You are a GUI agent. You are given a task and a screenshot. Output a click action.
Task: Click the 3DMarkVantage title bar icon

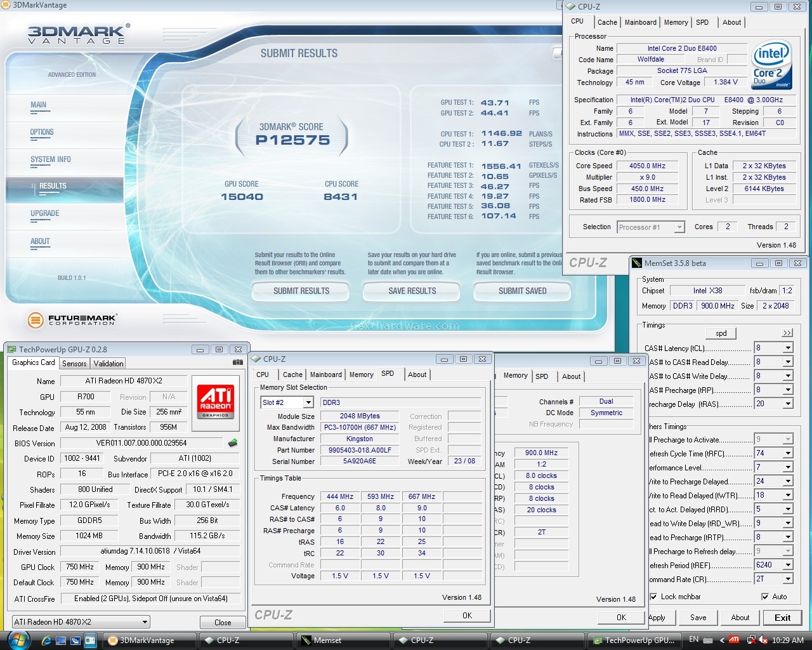coord(6,5)
